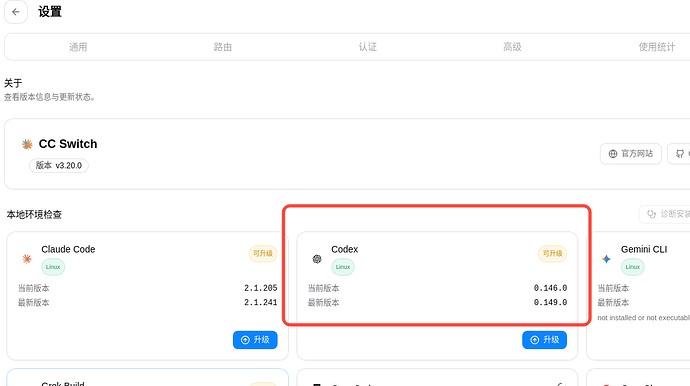The width and height of the screenshot is (690, 386).
Task: Select Claude Code current version 2.1.205
Action: [x=261, y=288]
